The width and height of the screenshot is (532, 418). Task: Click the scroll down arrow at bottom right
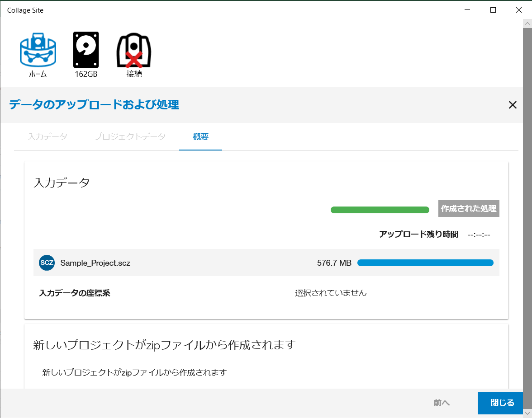tap(527, 413)
